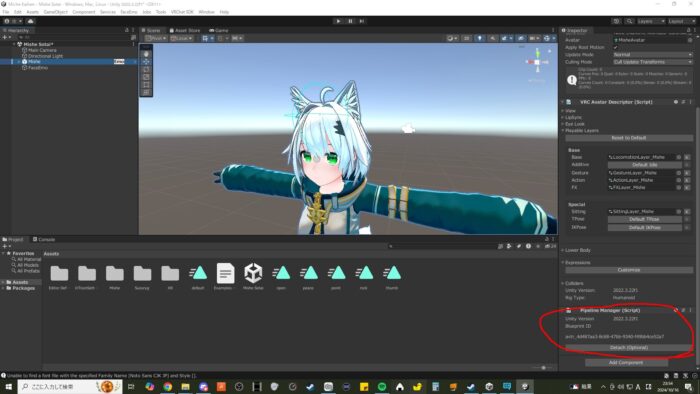Screen dimensions: 700x394
Task: Select the Unity scene asset in Project
Action: coord(253,273)
